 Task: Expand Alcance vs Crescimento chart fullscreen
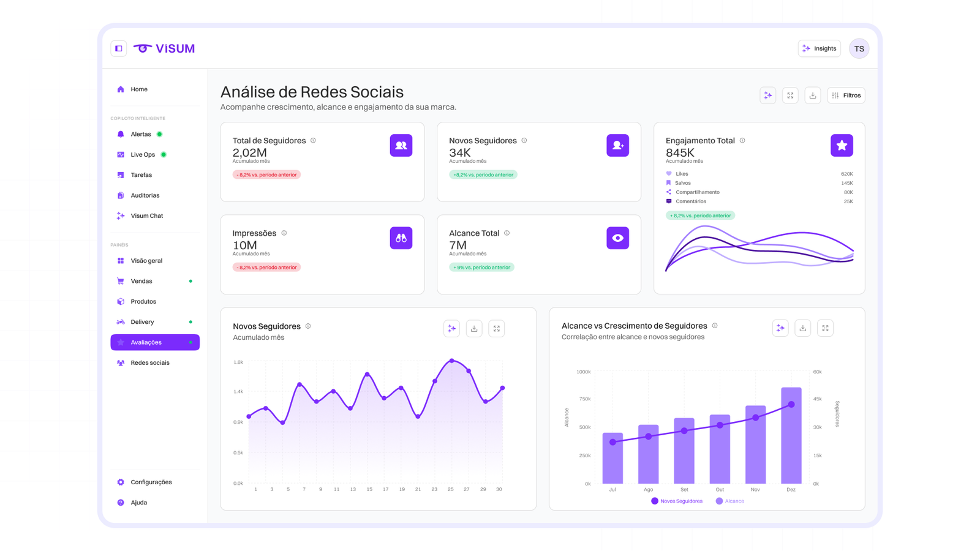(x=826, y=328)
